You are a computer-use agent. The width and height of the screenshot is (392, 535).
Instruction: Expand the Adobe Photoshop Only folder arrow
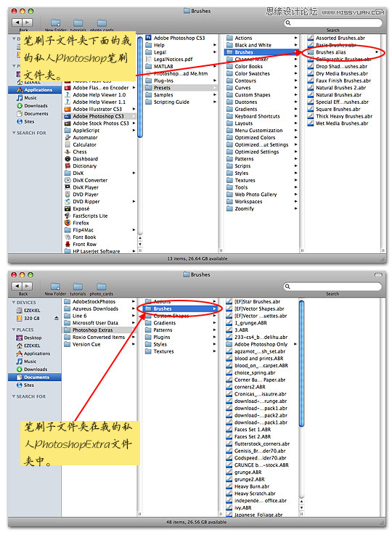coord(295,344)
